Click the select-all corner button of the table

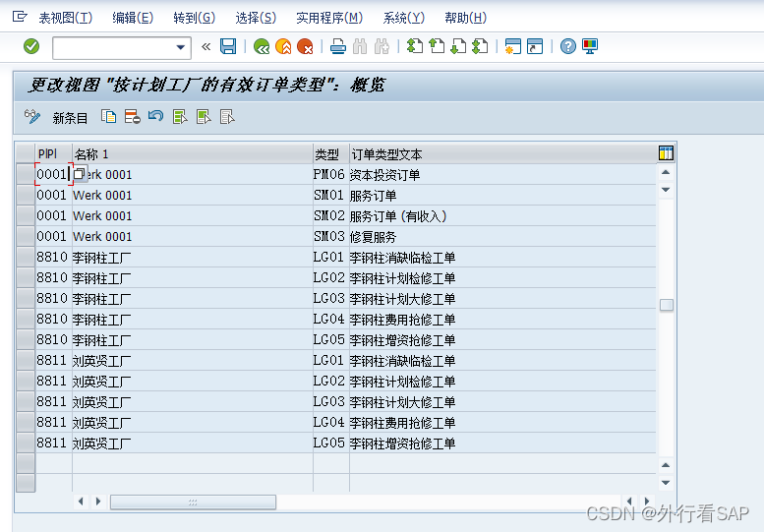pos(26,154)
